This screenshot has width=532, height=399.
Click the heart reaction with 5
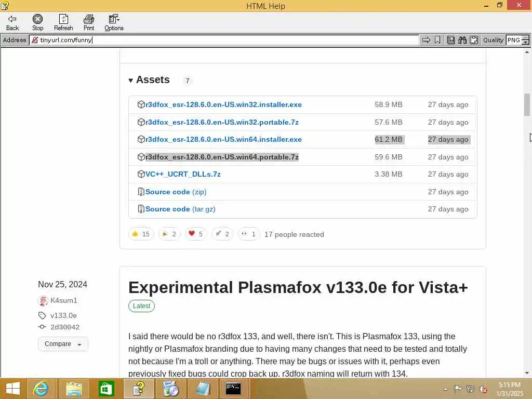click(196, 234)
